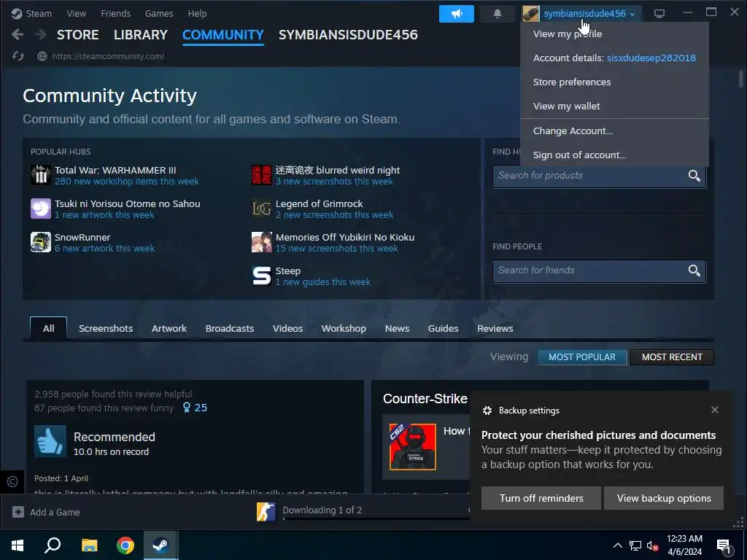Show hidden system tray icons

(617, 545)
